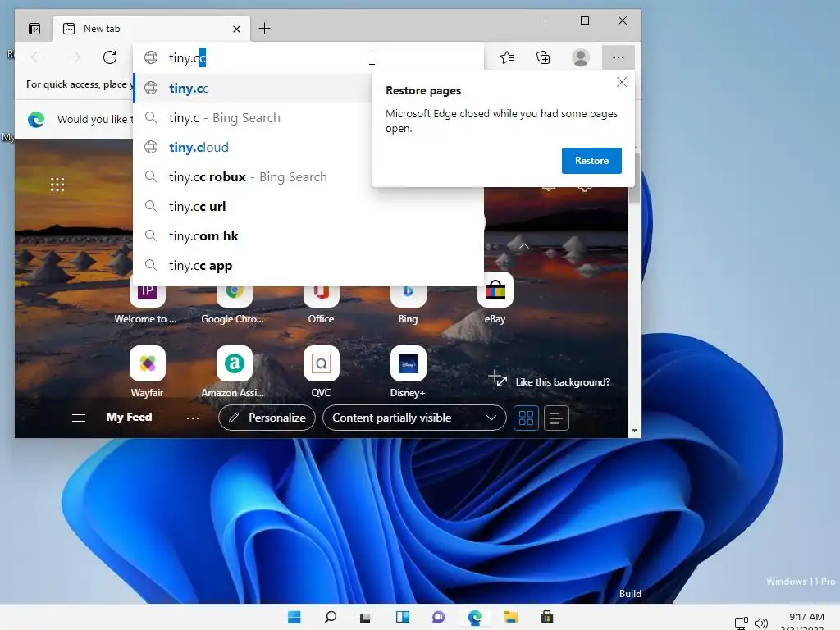Open the Wayfair quick link
The width and height of the screenshot is (840, 630).
coord(147,372)
